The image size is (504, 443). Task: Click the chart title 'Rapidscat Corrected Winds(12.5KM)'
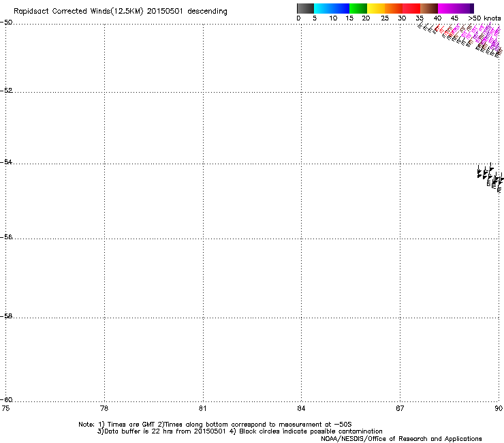[x=78, y=12]
